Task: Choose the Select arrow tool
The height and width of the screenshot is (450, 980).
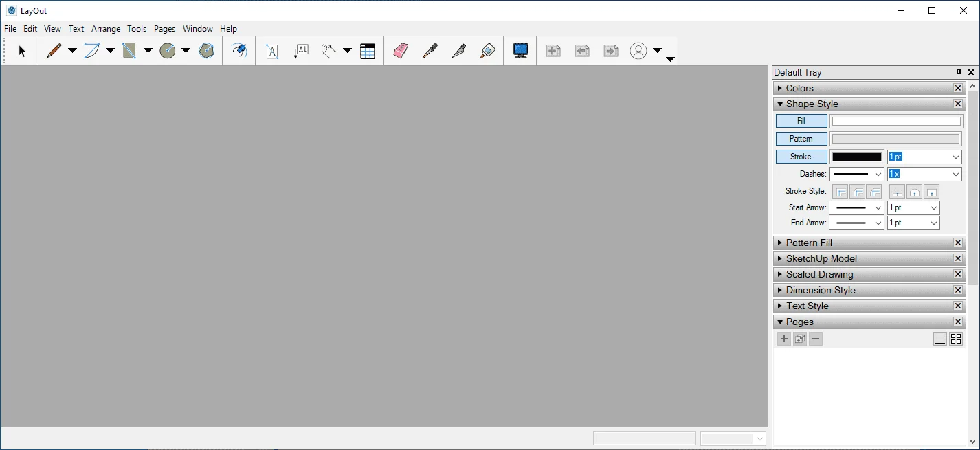Action: coord(22,51)
